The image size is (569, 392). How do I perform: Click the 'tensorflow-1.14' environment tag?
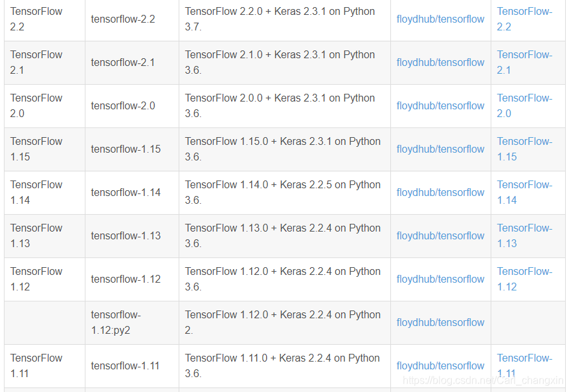(x=126, y=193)
